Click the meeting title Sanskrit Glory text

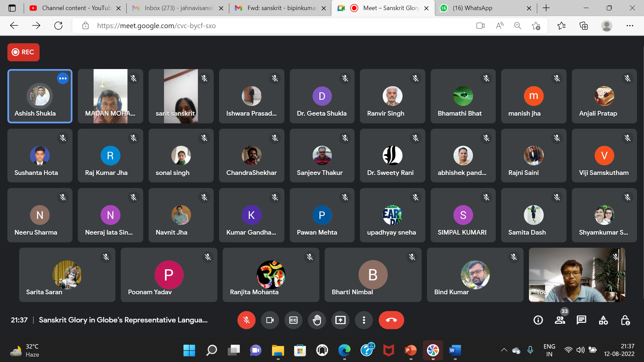(x=123, y=320)
